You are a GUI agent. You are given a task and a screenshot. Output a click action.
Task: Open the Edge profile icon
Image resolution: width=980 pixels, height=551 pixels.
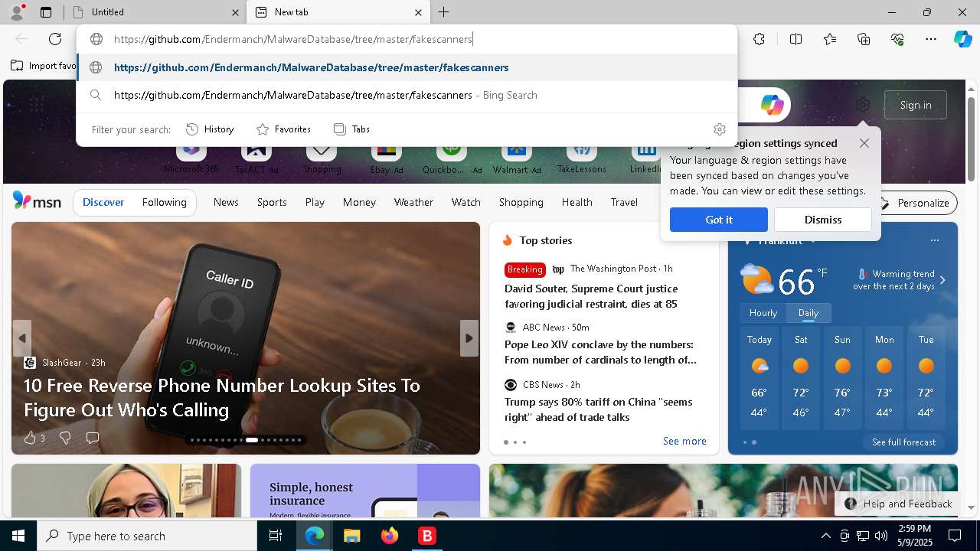point(17,12)
